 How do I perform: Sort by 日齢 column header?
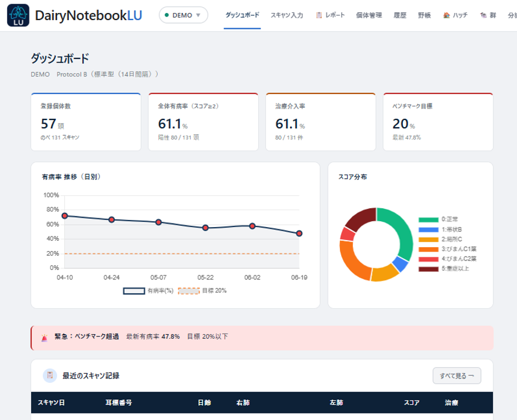click(x=205, y=402)
